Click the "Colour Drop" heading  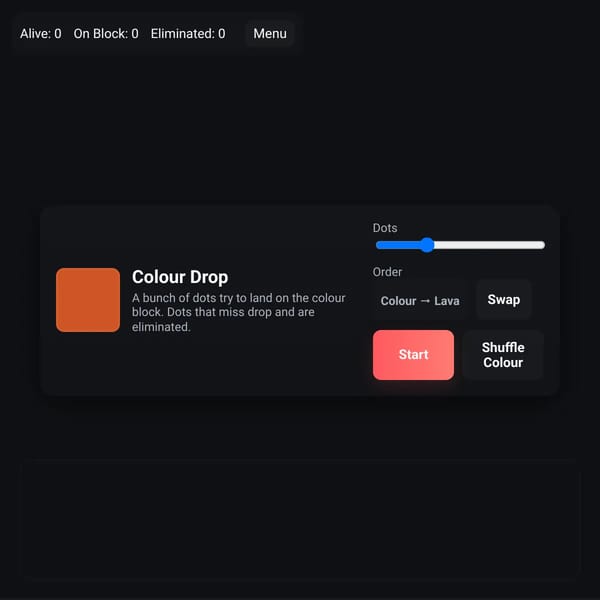tap(180, 277)
